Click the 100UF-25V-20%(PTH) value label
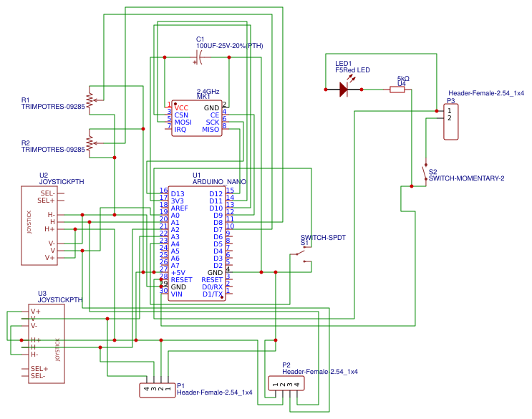This screenshot has height=419, width=532. (230, 46)
